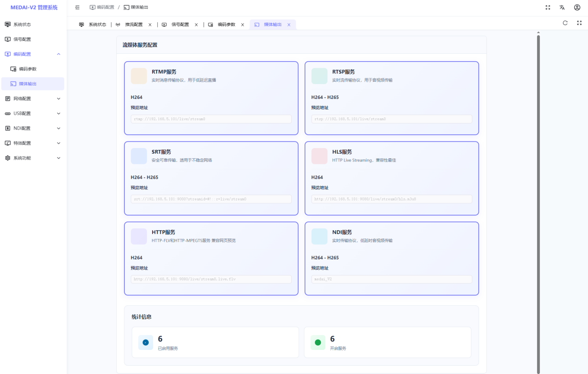Click the refresh icon in the tab bar
This screenshot has height=374, width=588.
click(565, 23)
